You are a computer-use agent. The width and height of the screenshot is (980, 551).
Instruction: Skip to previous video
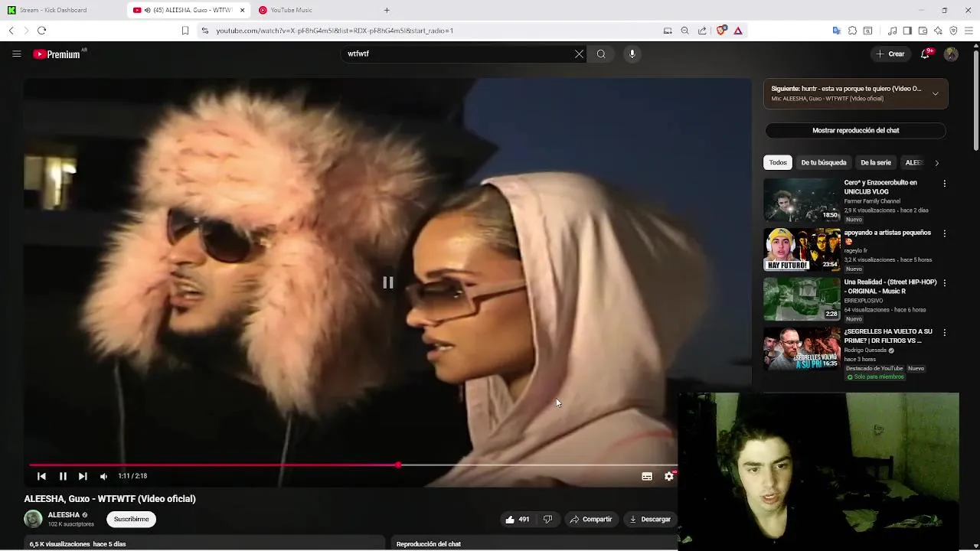[x=41, y=476]
